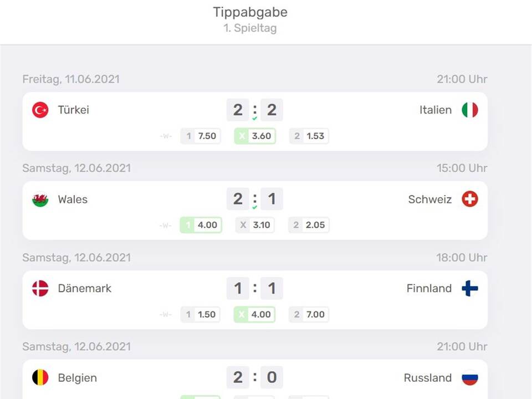Pick draw odds 3.10 for Wales–Schweiz
Viewport: 532px width, 399px height.
point(255,225)
